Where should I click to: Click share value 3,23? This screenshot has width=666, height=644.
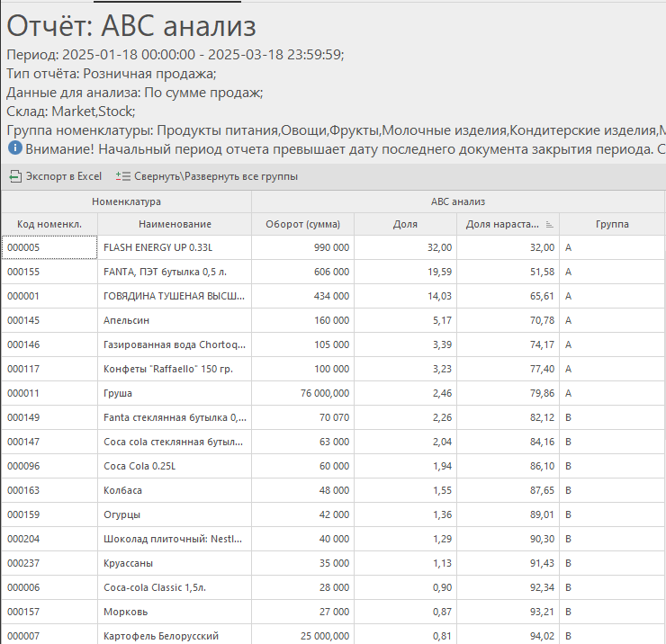405,369
